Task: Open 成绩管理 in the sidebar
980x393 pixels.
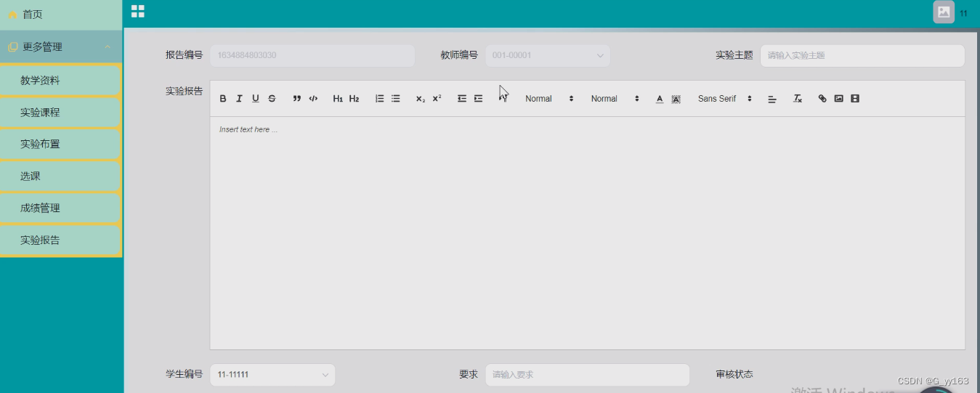Action: 60,208
